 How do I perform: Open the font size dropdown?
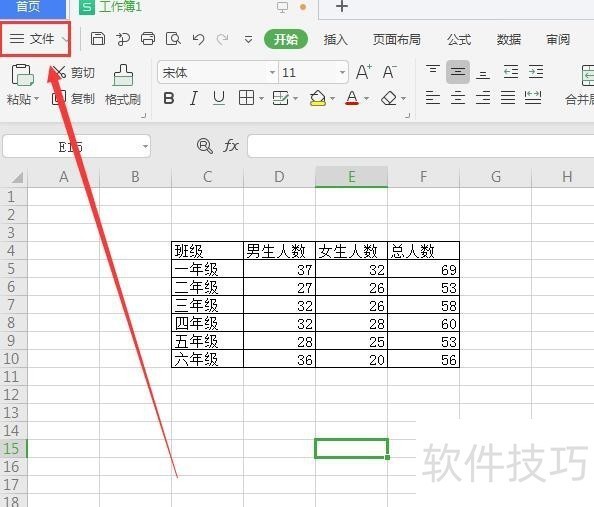click(342, 72)
